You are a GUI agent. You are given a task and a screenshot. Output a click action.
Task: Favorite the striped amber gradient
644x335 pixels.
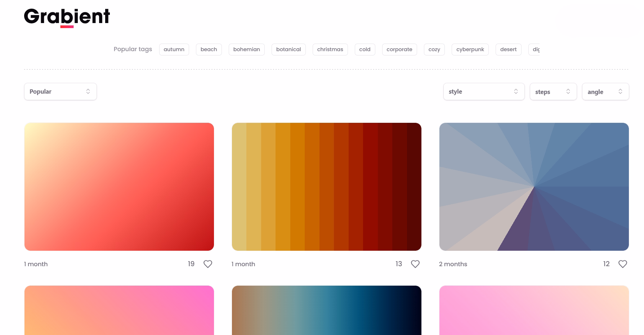pyautogui.click(x=415, y=264)
